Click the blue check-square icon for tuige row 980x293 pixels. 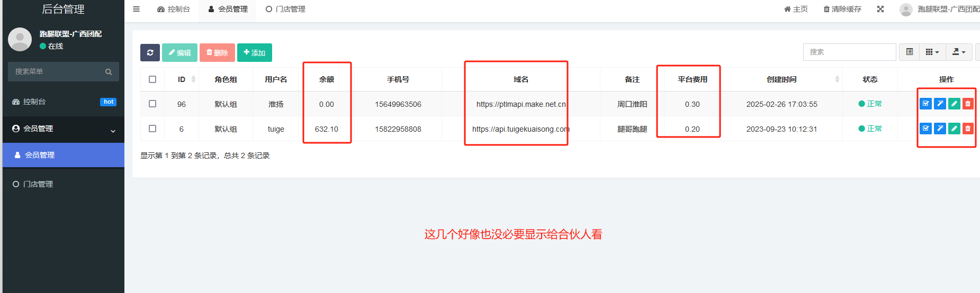[x=925, y=129]
